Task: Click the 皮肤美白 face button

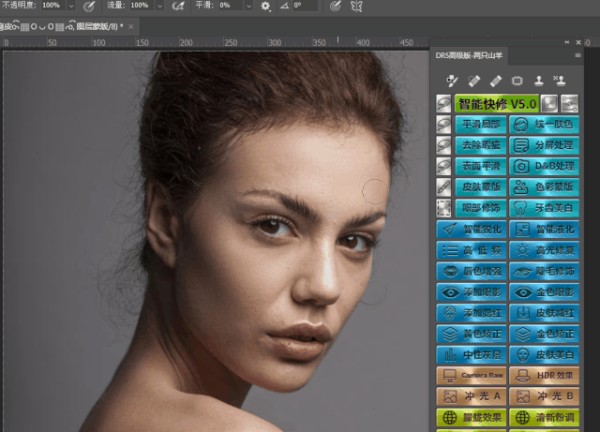Action: tap(544, 355)
